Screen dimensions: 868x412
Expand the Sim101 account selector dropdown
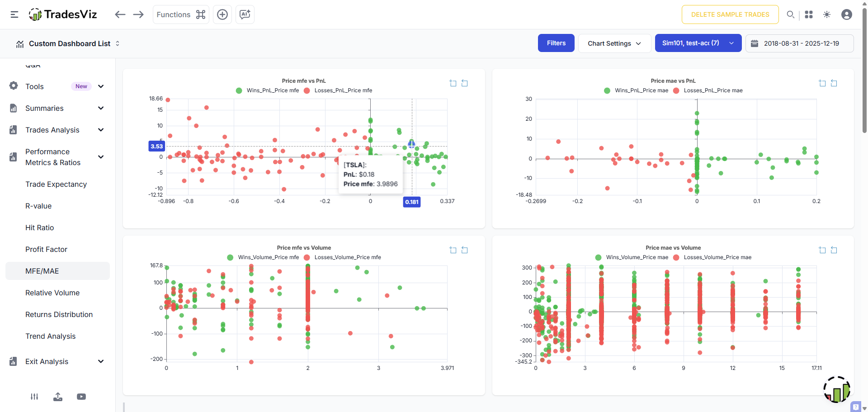point(731,43)
